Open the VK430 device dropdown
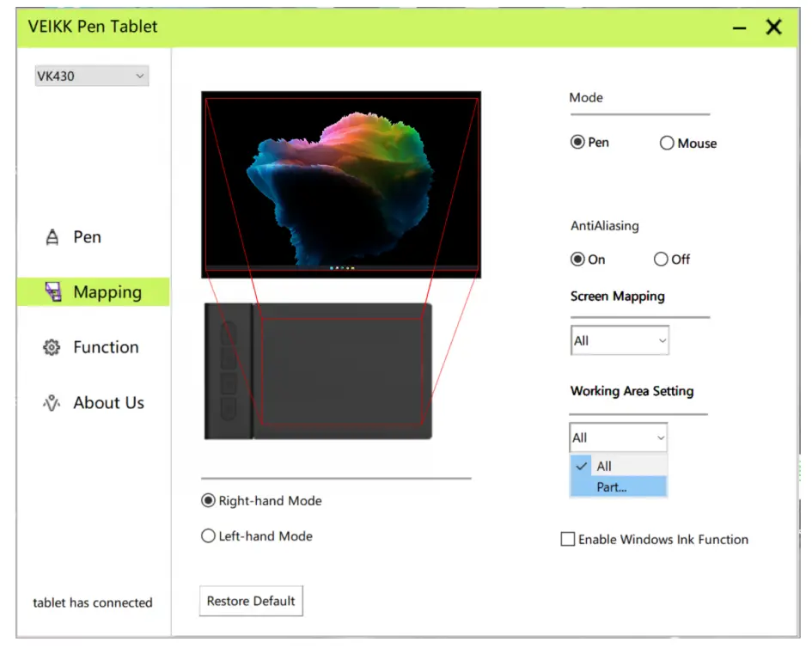This screenshot has width=812, height=648. [92, 76]
